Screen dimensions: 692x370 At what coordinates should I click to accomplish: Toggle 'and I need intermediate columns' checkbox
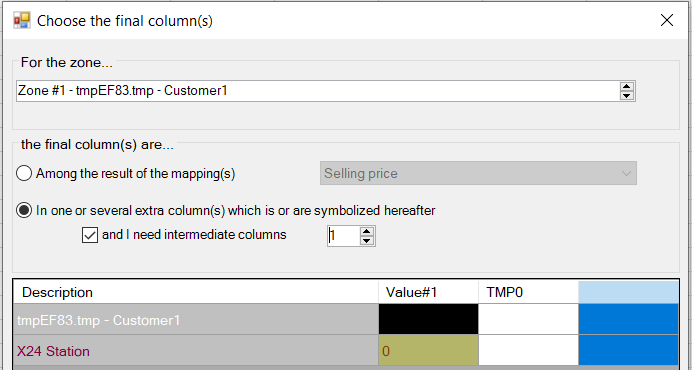90,235
